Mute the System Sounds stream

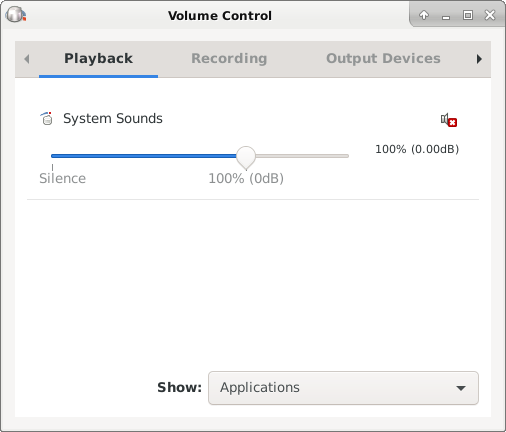pyautogui.click(x=448, y=120)
